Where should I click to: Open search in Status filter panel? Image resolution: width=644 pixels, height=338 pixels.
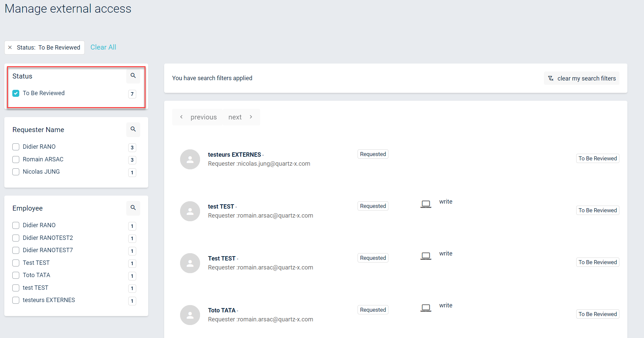tap(133, 76)
